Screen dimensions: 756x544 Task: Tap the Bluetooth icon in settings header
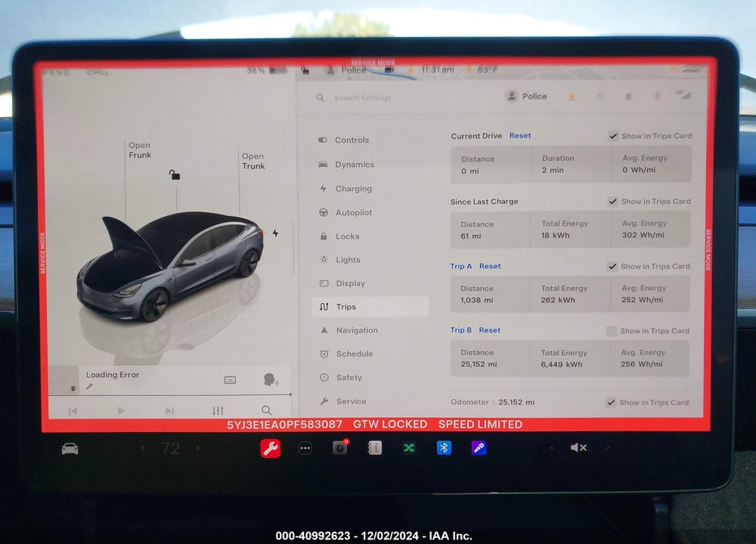(657, 97)
